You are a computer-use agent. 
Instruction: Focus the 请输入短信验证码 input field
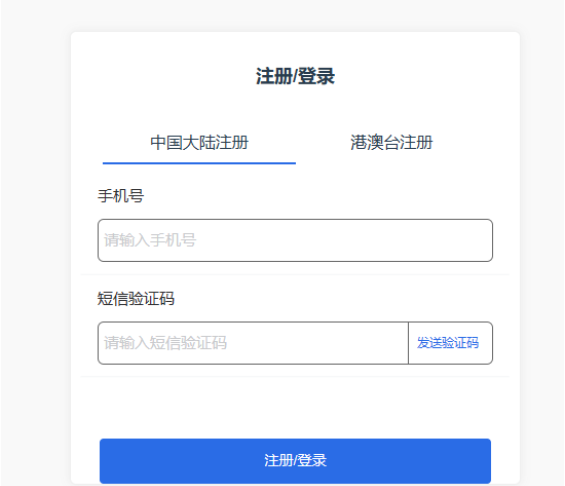coord(253,343)
